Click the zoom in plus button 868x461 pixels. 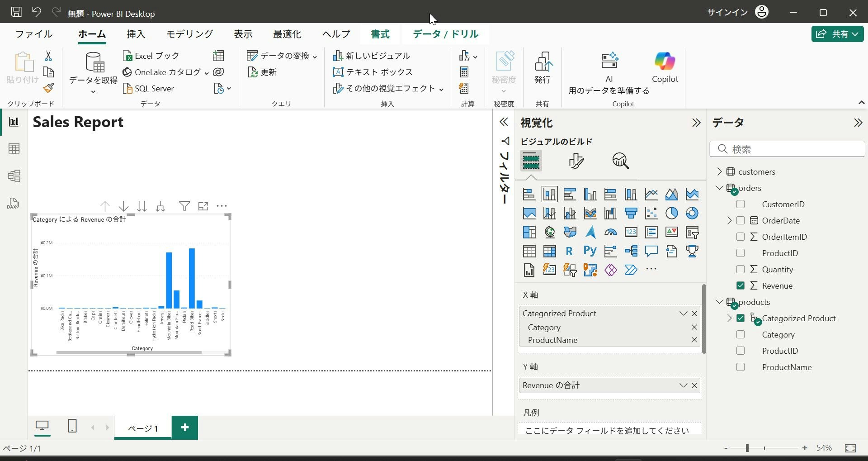pos(805,448)
